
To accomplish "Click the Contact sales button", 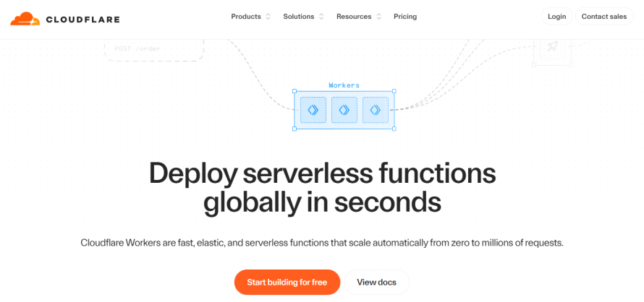I will point(604,17).
